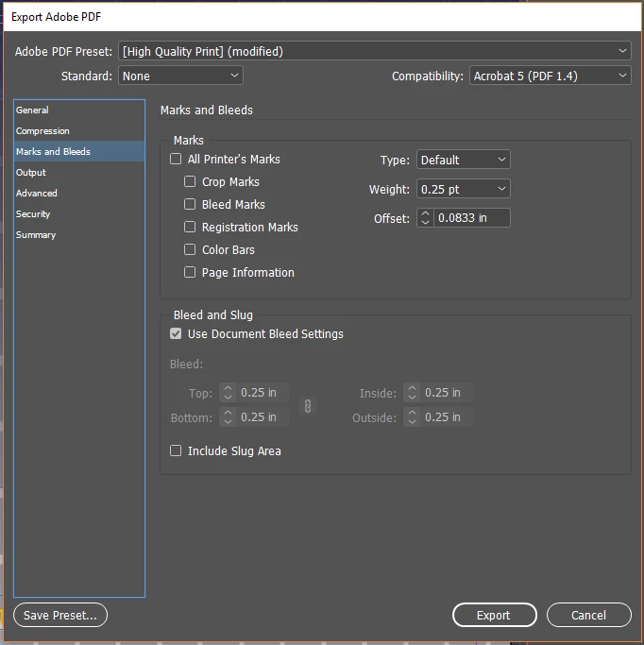Check the Bleed Marks option
644x645 pixels.
[x=190, y=204]
